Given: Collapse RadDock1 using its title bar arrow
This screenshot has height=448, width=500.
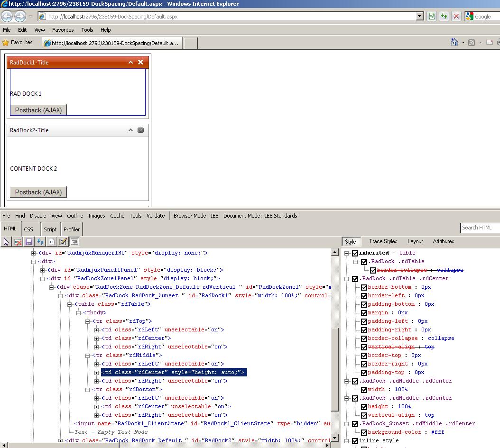Looking at the screenshot, I should click(130, 62).
